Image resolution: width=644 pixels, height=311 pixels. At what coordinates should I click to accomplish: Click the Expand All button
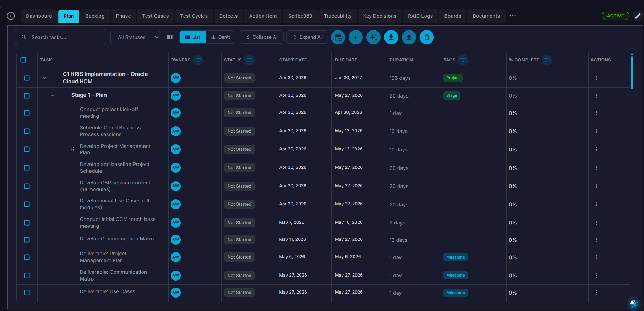coord(307,37)
